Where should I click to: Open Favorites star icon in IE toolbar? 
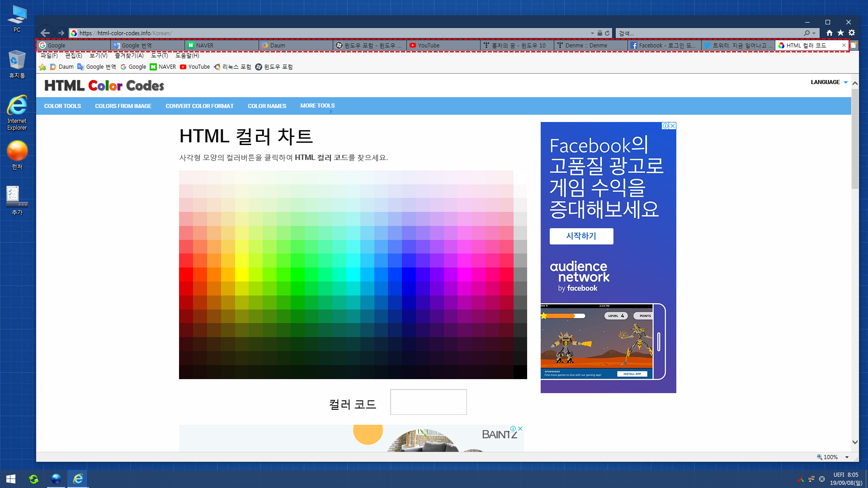[x=840, y=33]
